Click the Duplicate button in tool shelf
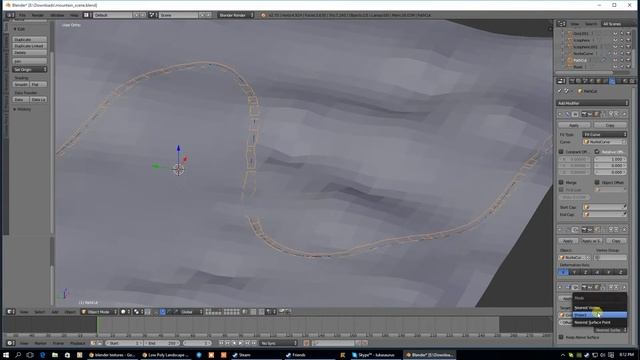Image resolution: width=640 pixels, height=360 pixels. [29, 40]
